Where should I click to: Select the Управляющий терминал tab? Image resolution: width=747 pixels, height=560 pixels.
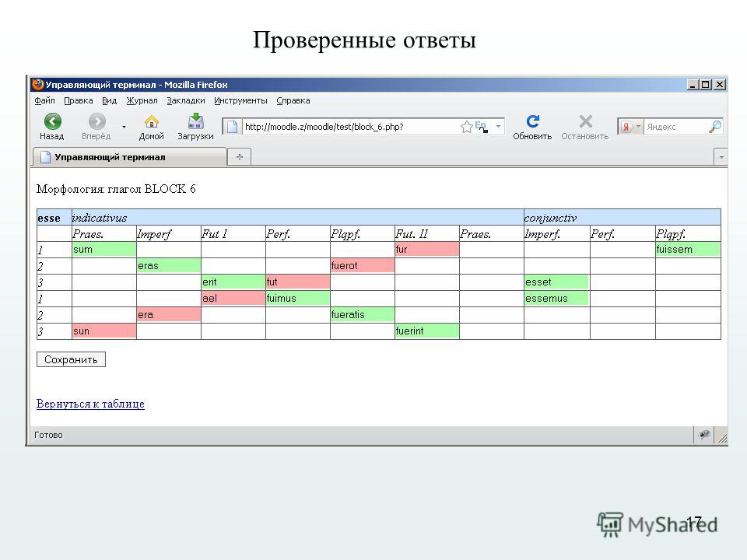tap(130, 157)
